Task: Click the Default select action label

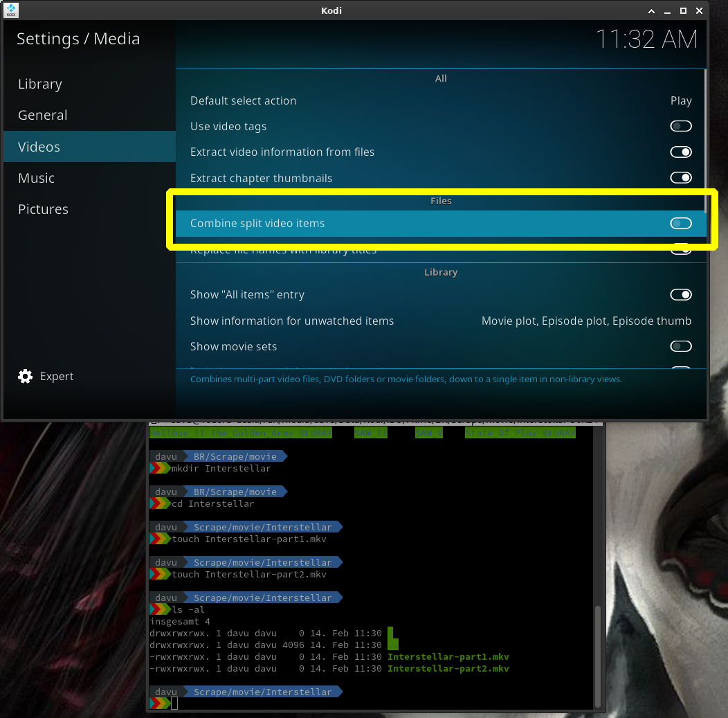Action: [244, 101]
